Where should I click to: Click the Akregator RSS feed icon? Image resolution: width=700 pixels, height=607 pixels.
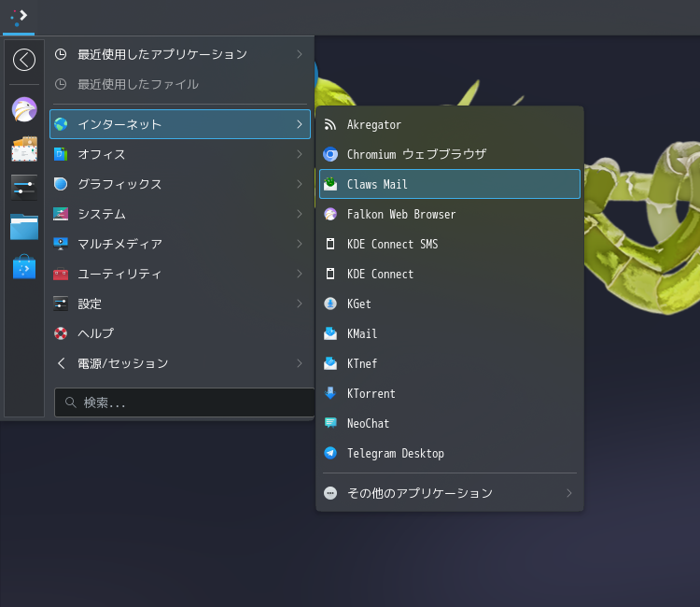coord(330,124)
